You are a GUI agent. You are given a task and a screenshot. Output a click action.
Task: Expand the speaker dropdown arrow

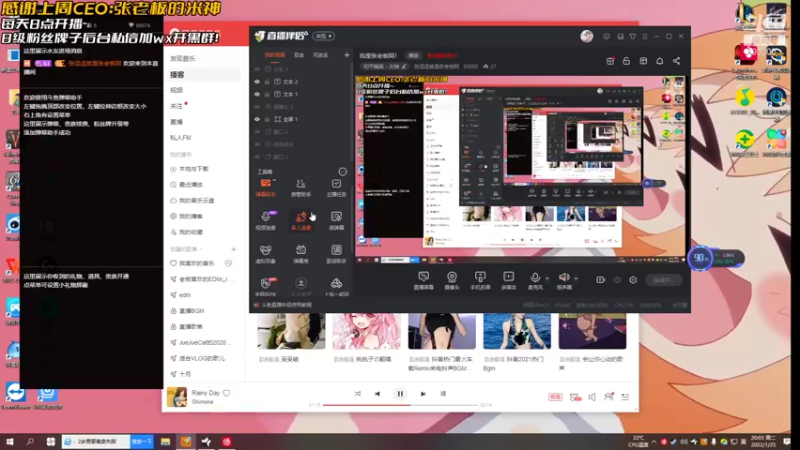576,279
